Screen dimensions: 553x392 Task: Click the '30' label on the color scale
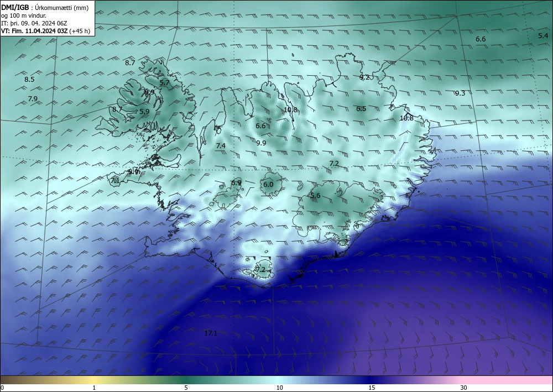point(464,388)
